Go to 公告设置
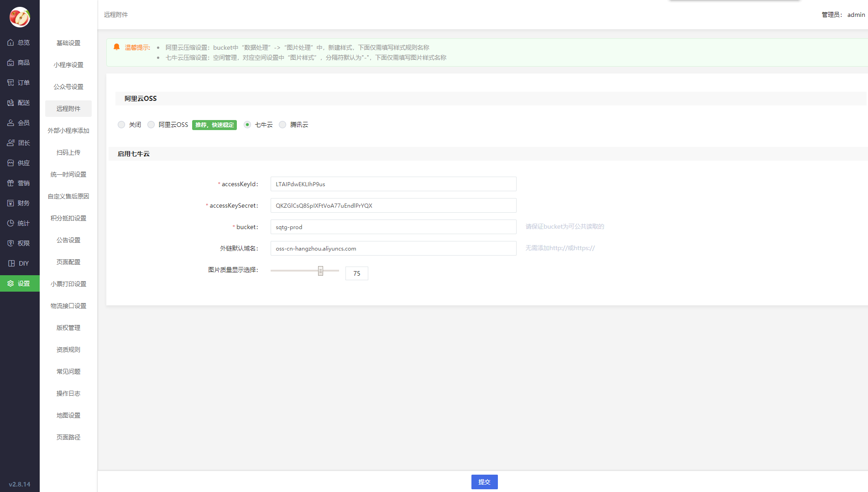Image resolution: width=868 pixels, height=492 pixels. (x=68, y=240)
